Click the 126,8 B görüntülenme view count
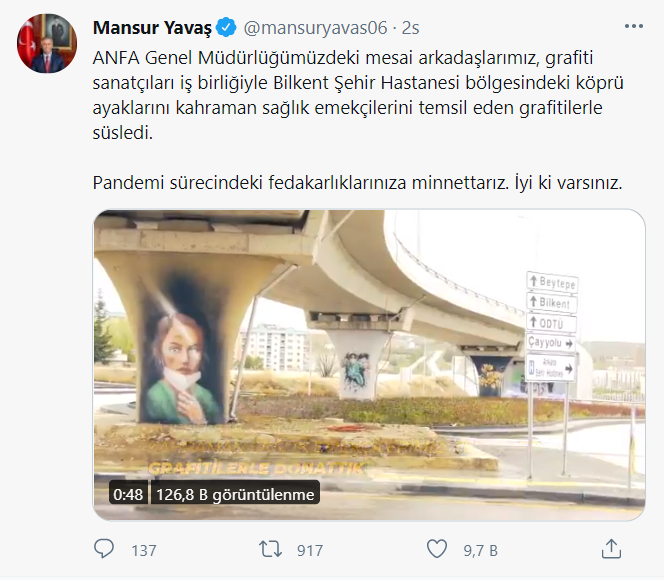Viewport: 664px width, 580px height. 235,494
